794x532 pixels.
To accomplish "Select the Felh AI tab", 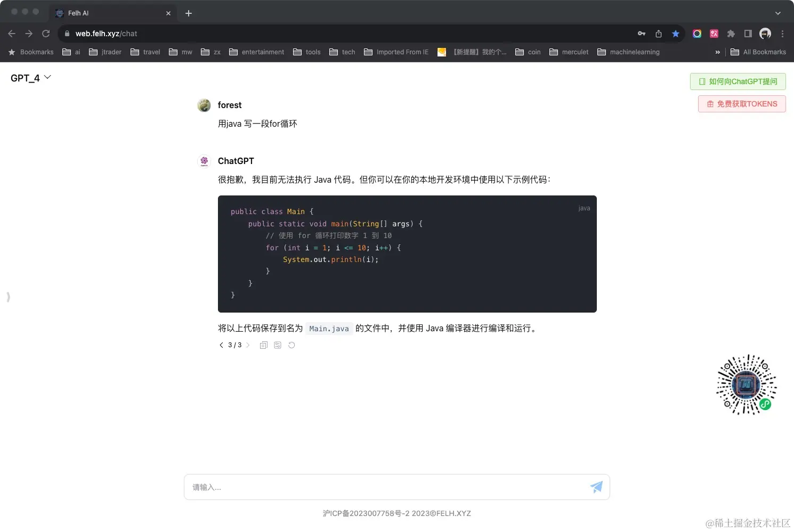I will pyautogui.click(x=113, y=13).
